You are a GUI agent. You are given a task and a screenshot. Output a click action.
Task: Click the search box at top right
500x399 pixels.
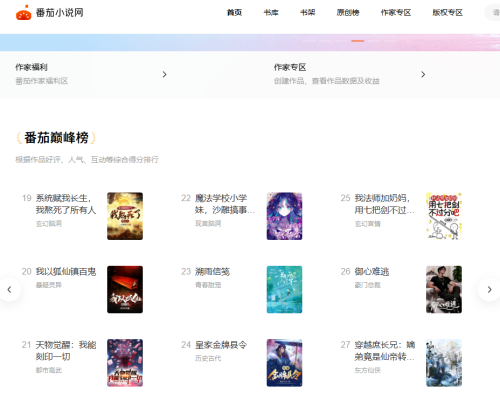(x=492, y=13)
